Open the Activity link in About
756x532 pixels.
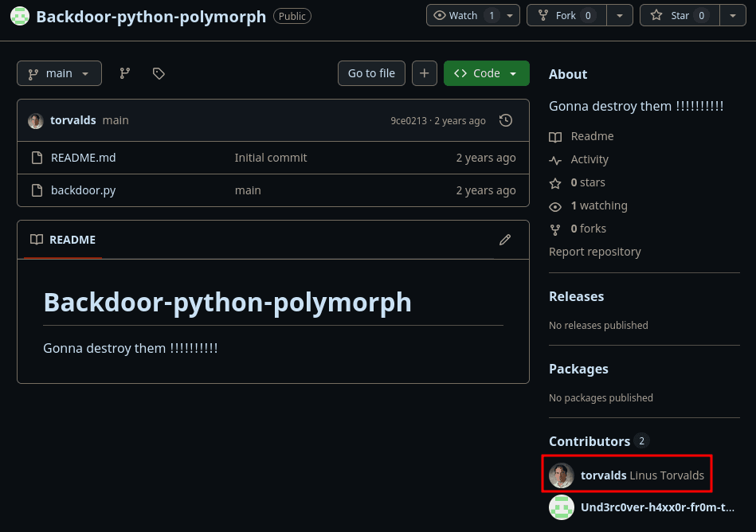[x=590, y=159]
